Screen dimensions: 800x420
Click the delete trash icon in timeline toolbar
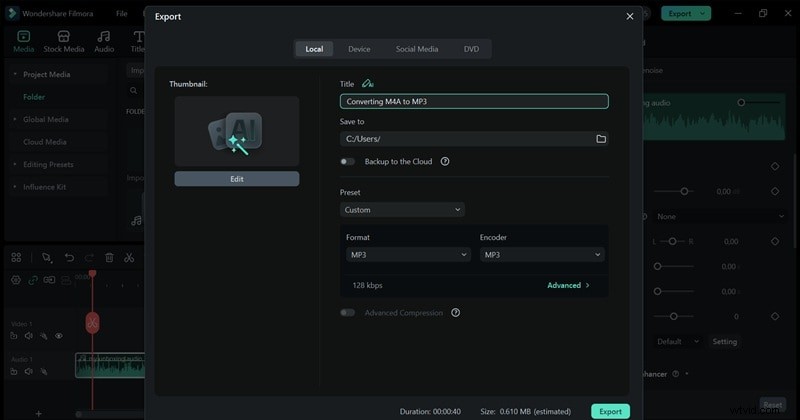[110, 257]
